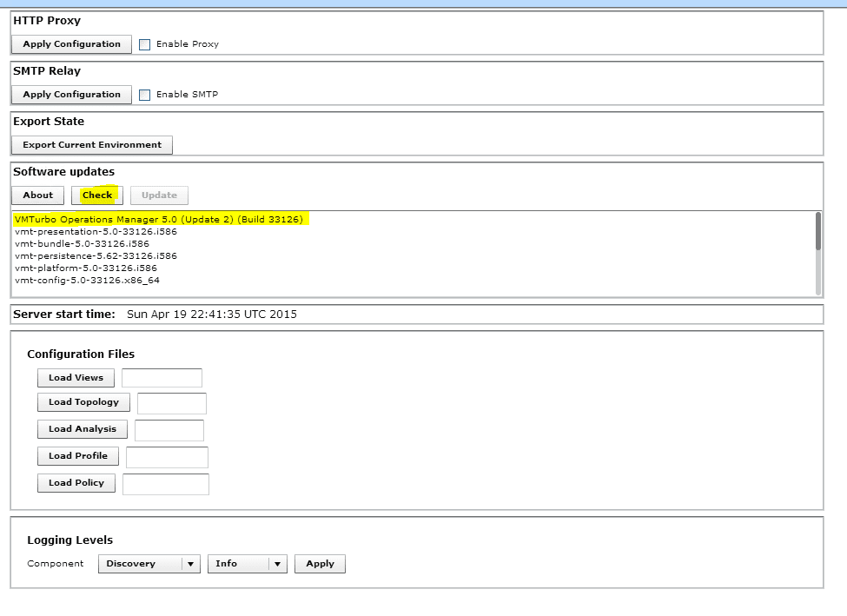Viewport: 847px width, 616px height.
Task: Focus the Load Views text field
Action: point(162,378)
